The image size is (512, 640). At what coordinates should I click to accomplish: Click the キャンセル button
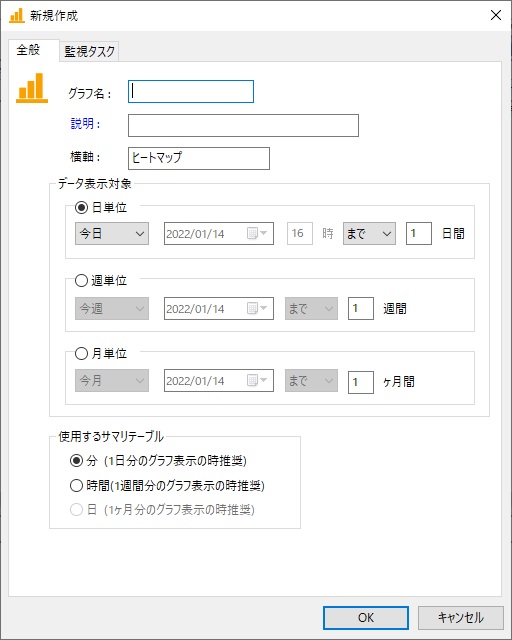461,618
